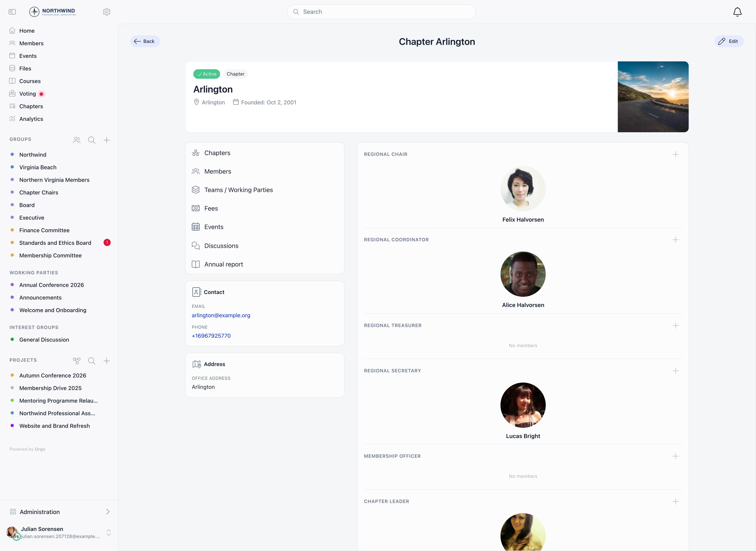Open Julian Sorensen account switcher
This screenshot has height=551, width=756.
click(x=59, y=533)
